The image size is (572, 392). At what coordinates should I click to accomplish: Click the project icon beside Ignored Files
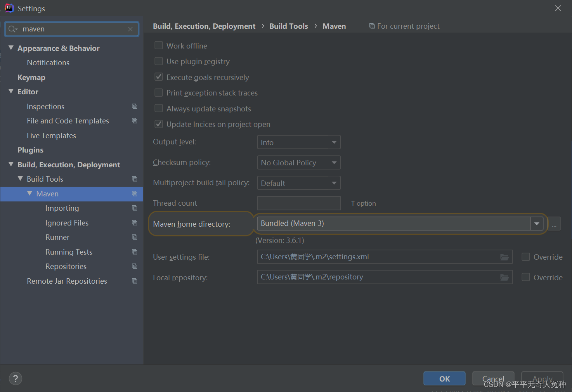(134, 223)
